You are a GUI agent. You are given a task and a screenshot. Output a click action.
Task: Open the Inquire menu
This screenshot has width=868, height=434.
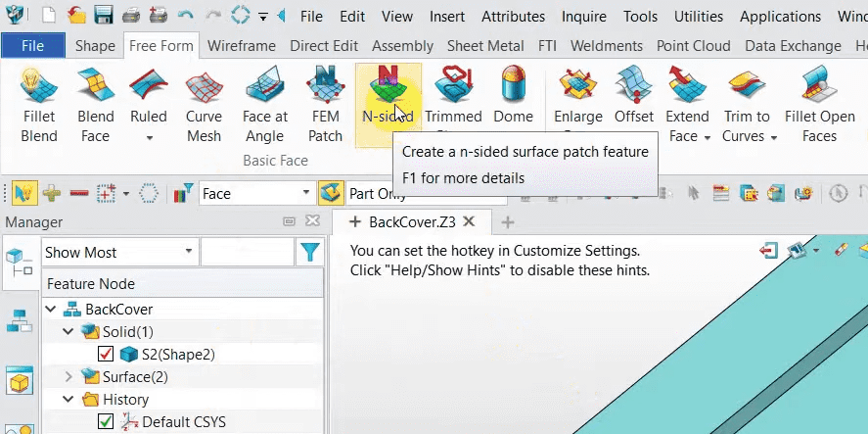click(583, 17)
